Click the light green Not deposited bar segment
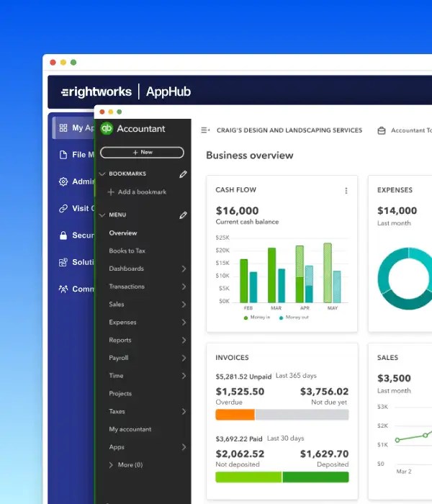The width and height of the screenshot is (432, 504). (248, 477)
